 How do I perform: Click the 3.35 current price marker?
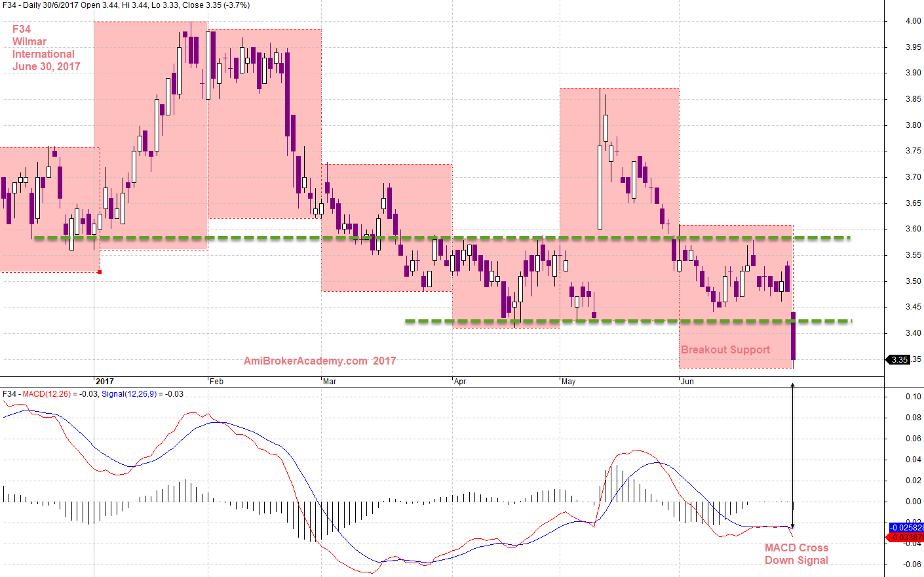click(x=898, y=359)
